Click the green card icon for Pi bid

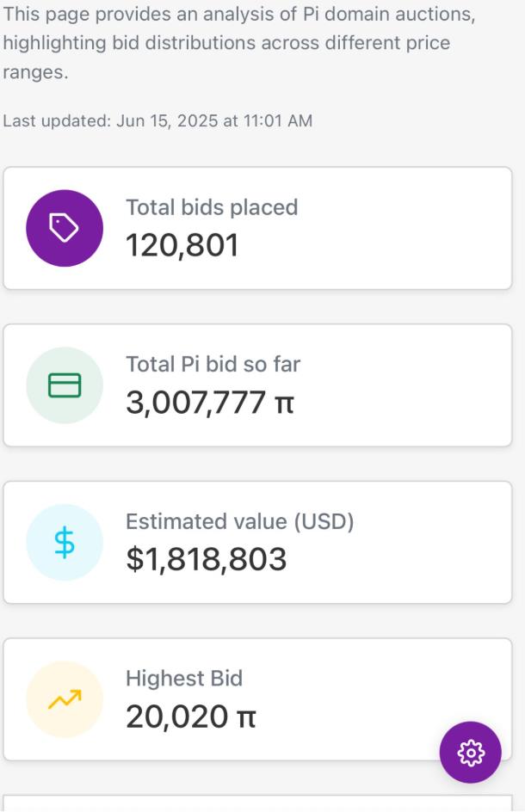click(65, 385)
